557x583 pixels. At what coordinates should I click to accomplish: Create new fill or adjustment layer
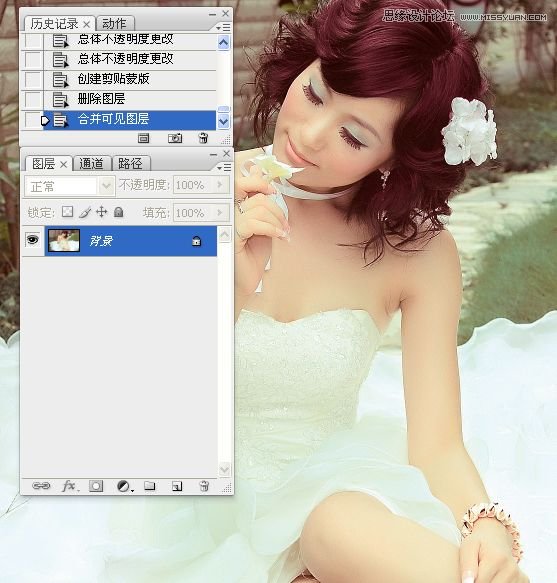coord(124,486)
